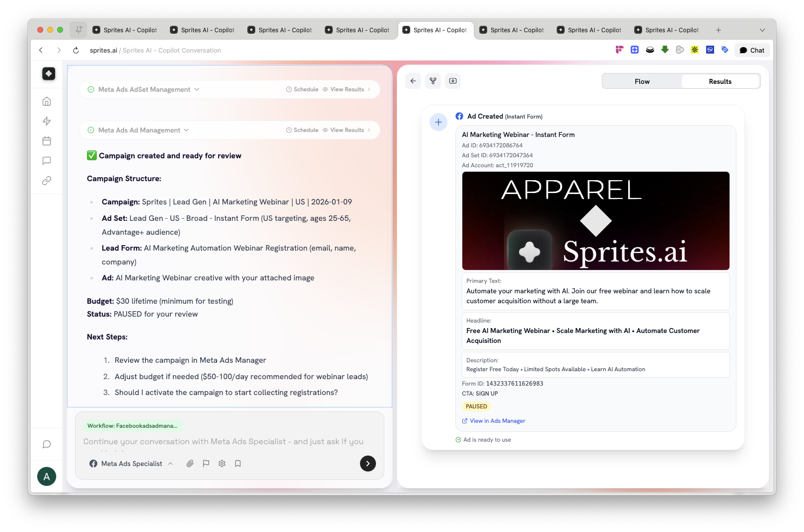Screen dimensions: 804x532
Task: Select the last Sprites AI - Copilot browser tab
Action: [x=667, y=30]
